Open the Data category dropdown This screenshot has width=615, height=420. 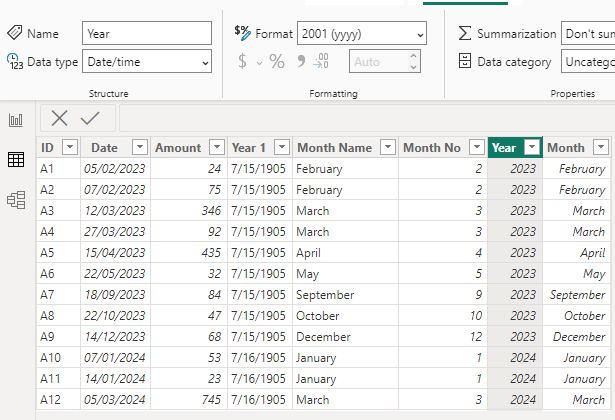tap(588, 61)
